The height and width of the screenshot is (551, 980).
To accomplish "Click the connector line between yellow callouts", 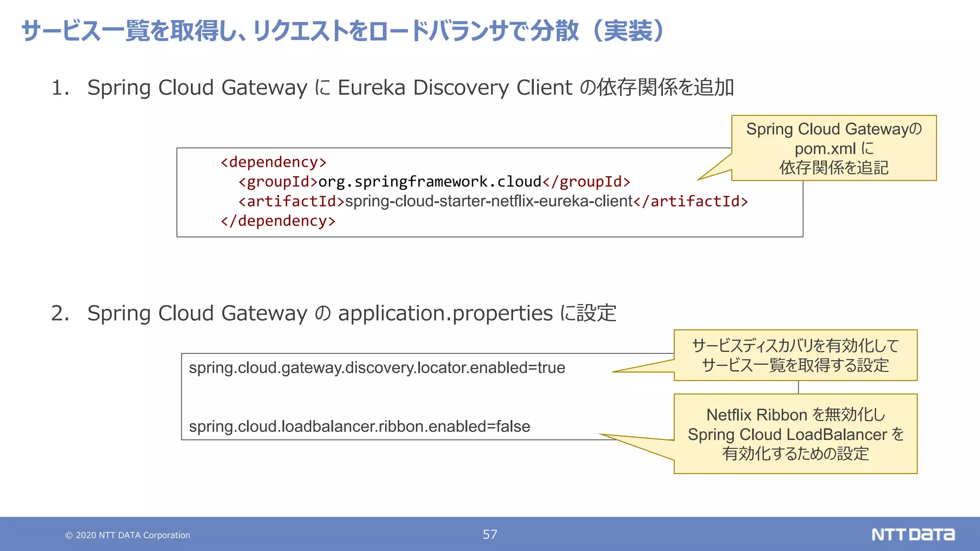I will point(798,387).
